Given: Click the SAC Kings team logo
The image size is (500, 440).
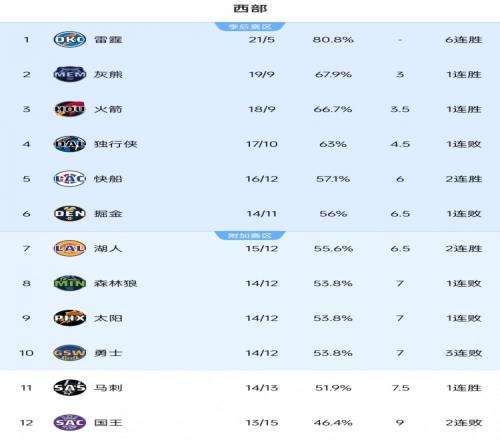Looking at the screenshot, I should coord(70,423).
